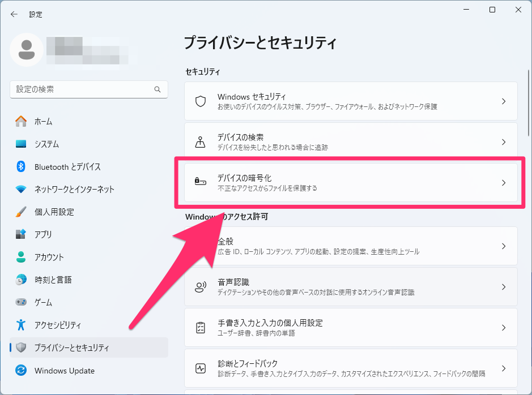Open ネットワークとインターネット section
532x395 pixels.
pyautogui.click(x=89, y=190)
